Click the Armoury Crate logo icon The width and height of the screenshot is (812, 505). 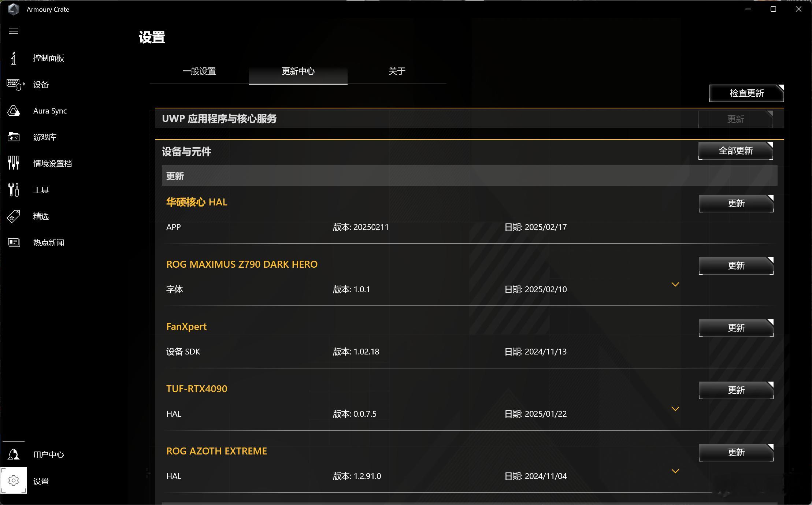pyautogui.click(x=14, y=9)
